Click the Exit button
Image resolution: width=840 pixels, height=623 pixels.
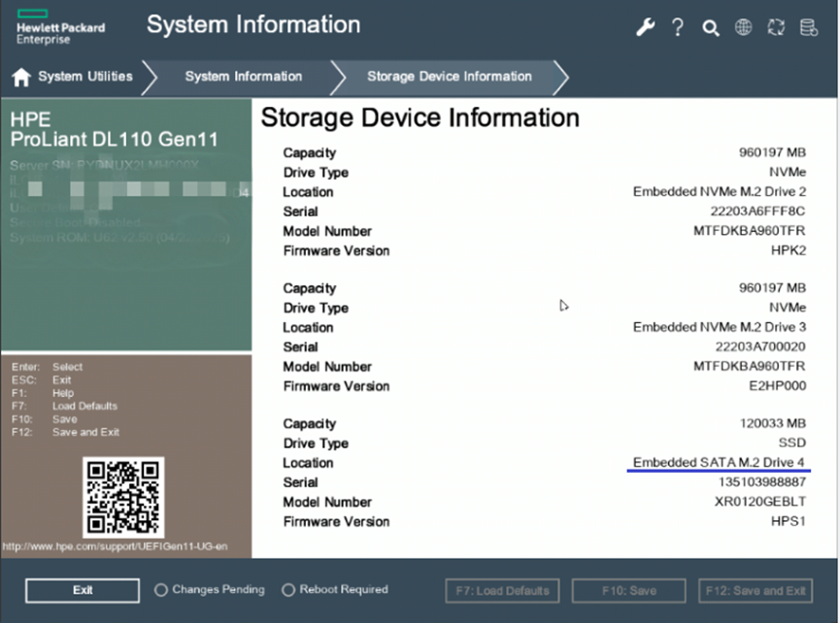coord(83,590)
